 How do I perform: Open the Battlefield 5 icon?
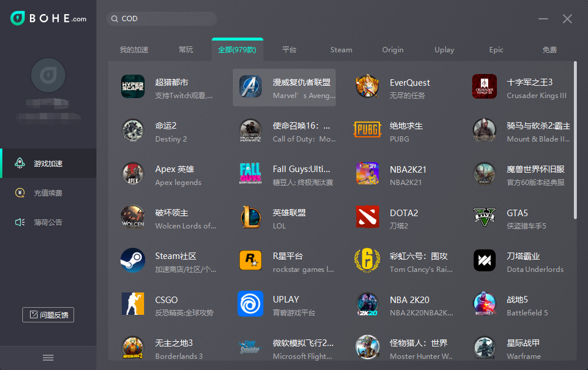coord(484,304)
